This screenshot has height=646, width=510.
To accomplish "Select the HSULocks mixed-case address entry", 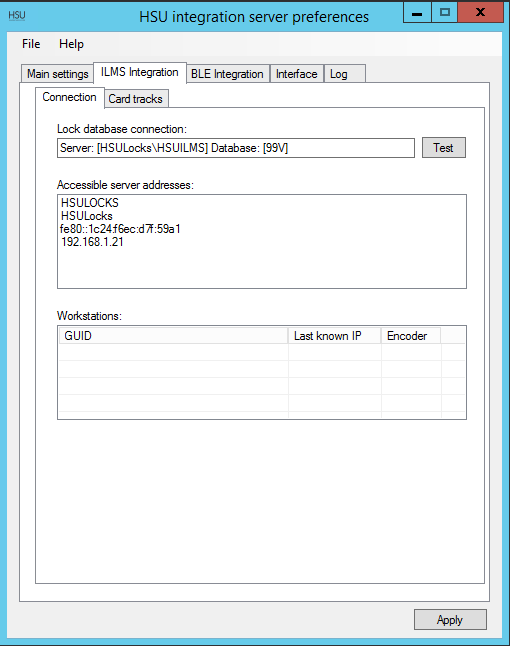I will [x=87, y=216].
